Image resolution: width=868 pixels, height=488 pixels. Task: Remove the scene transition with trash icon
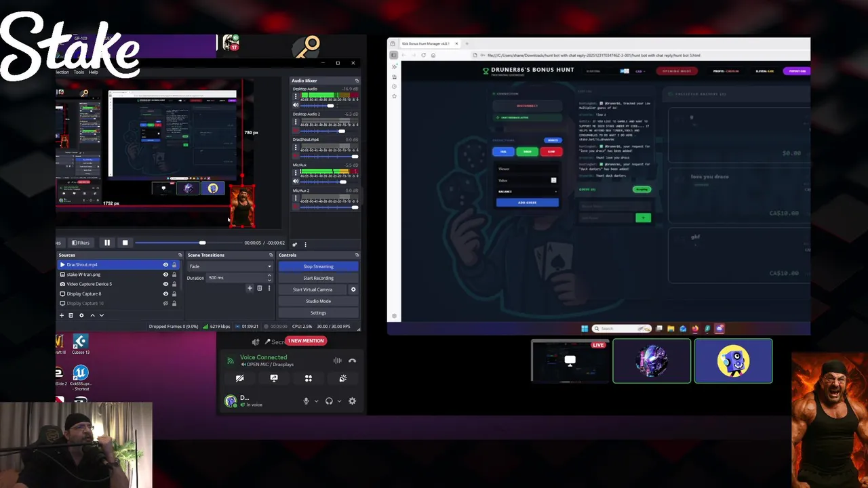(259, 289)
